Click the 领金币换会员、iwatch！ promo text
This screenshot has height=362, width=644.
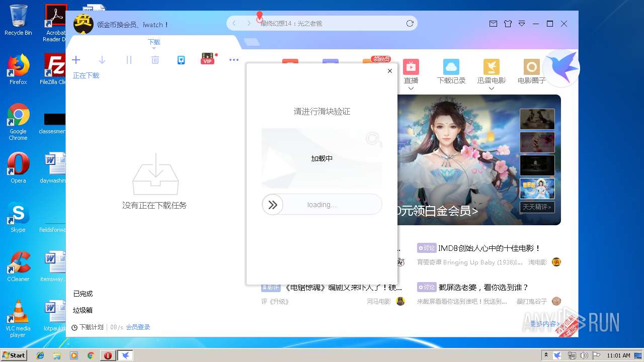(x=132, y=25)
